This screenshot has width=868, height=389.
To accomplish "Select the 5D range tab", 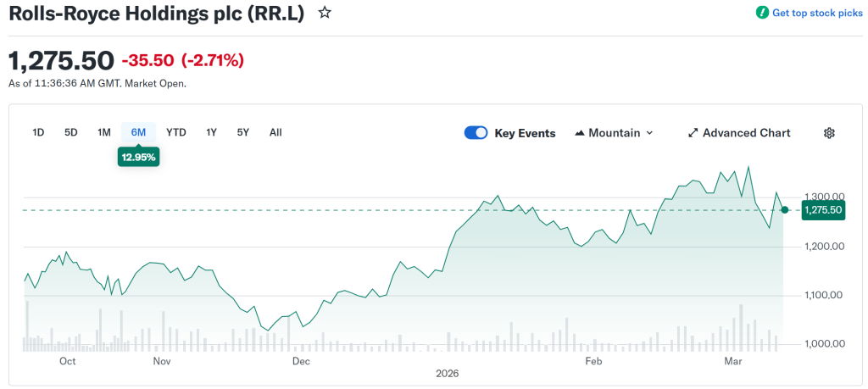I will click(71, 132).
